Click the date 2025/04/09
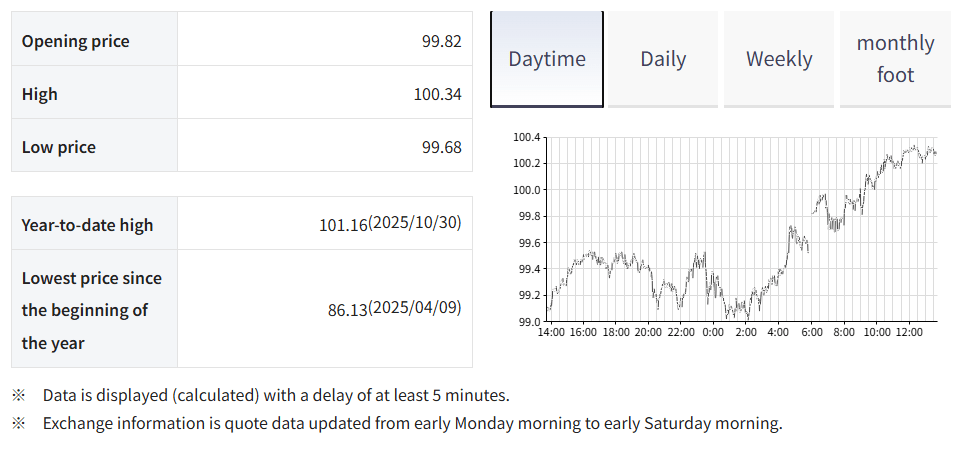The width and height of the screenshot is (974, 469). pyautogui.click(x=415, y=307)
